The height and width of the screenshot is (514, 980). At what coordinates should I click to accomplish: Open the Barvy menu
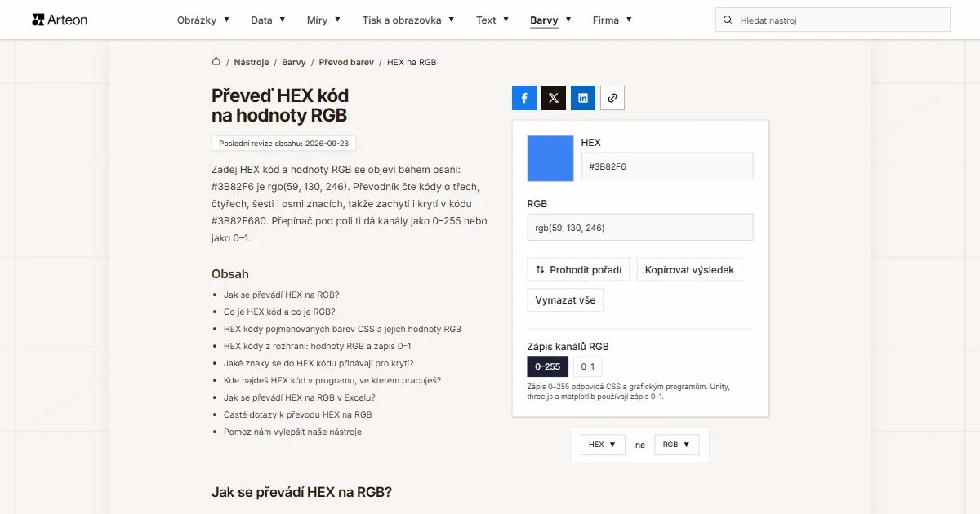[x=550, y=20]
